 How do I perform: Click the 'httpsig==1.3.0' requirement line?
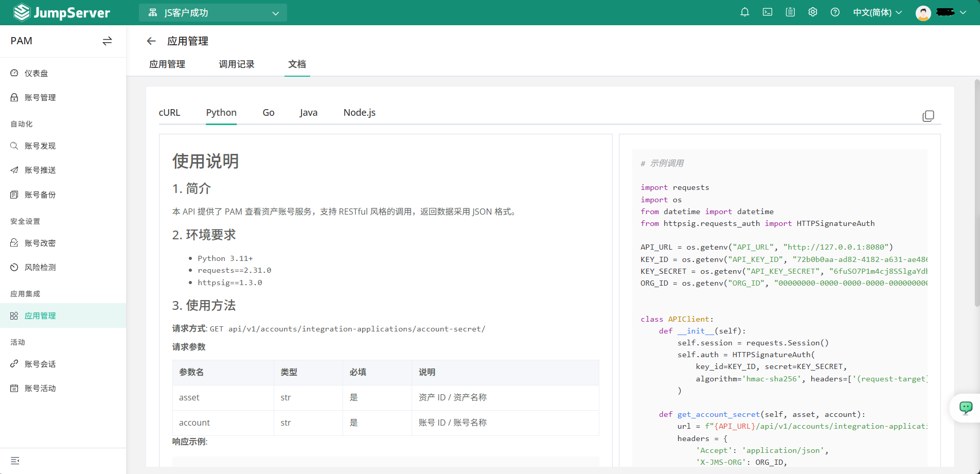[230, 283]
